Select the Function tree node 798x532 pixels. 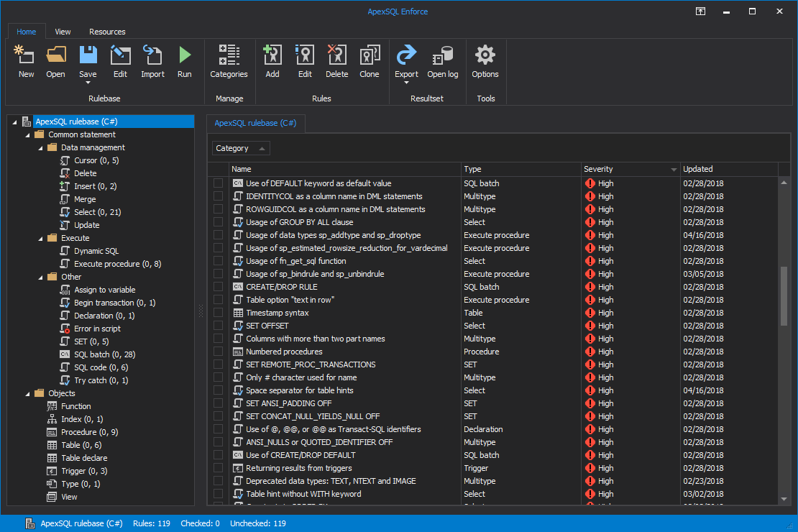(75, 405)
